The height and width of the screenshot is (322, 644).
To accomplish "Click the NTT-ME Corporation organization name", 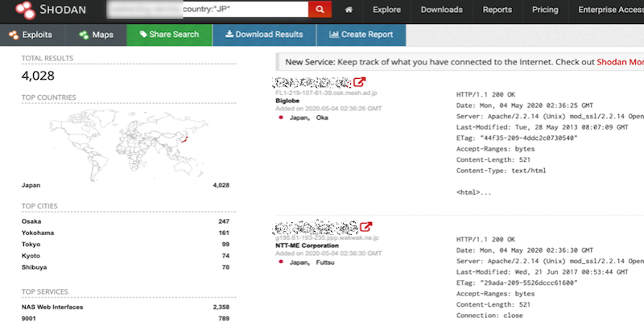I will click(308, 246).
